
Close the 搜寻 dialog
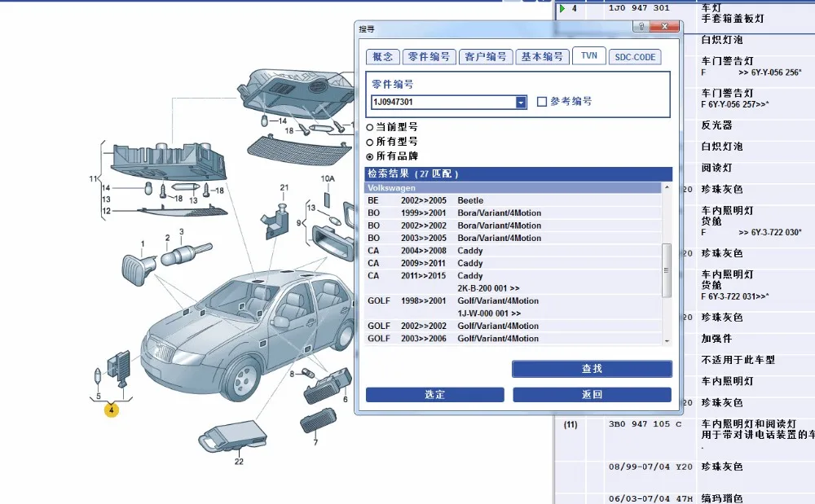point(664,27)
